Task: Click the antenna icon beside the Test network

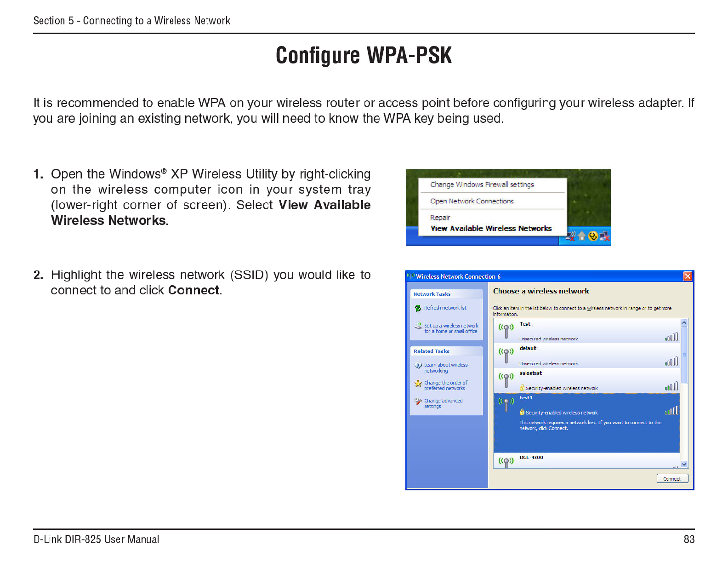Action: point(506,331)
